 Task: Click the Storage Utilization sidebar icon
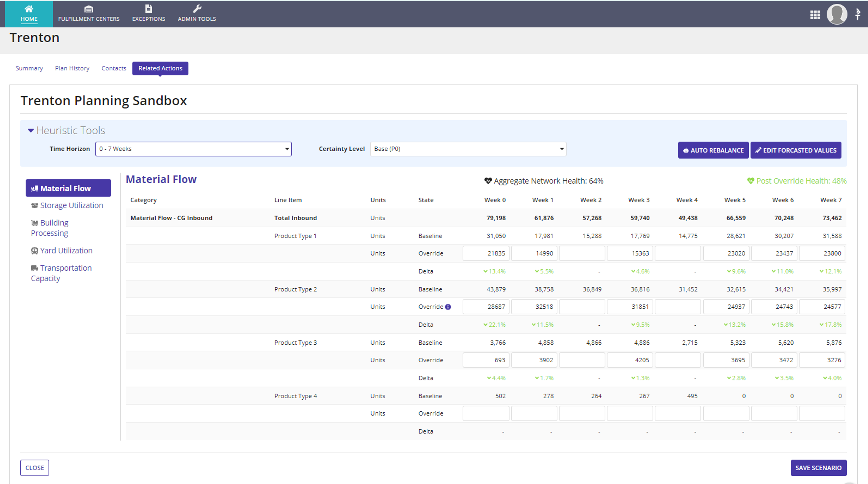pos(34,205)
